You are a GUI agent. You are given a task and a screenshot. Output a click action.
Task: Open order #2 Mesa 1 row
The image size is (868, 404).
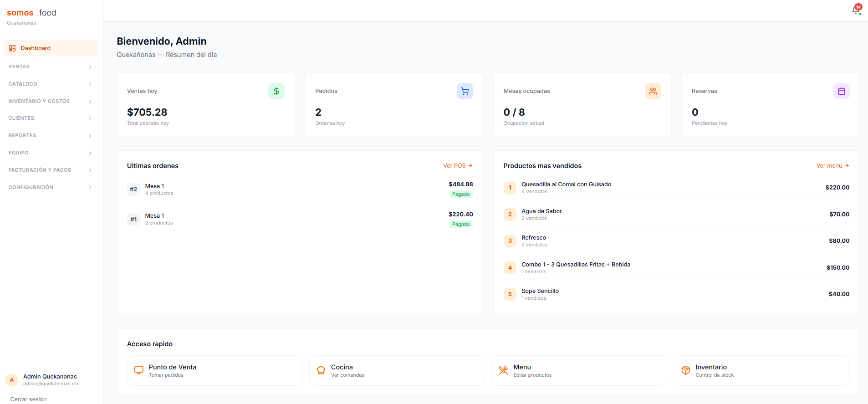click(x=300, y=189)
